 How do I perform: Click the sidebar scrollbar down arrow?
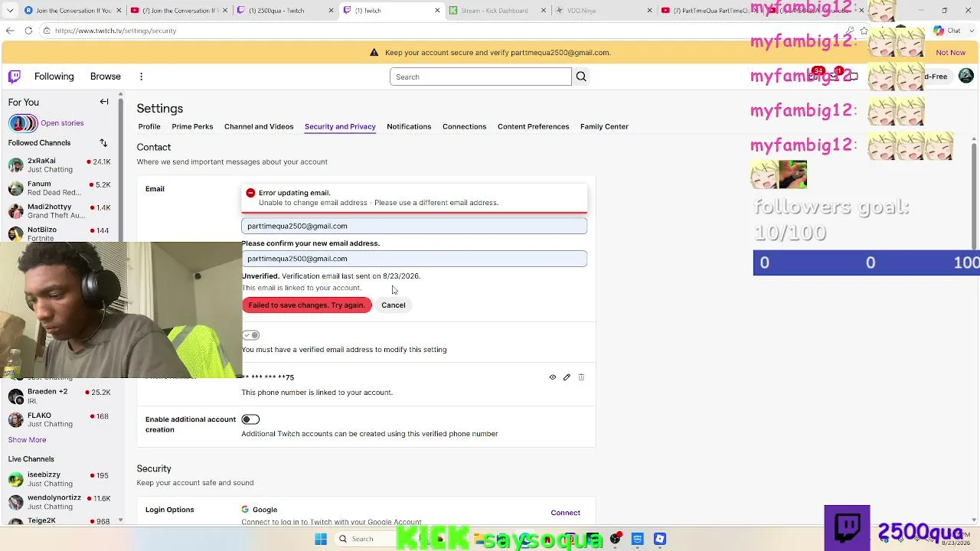120,520
